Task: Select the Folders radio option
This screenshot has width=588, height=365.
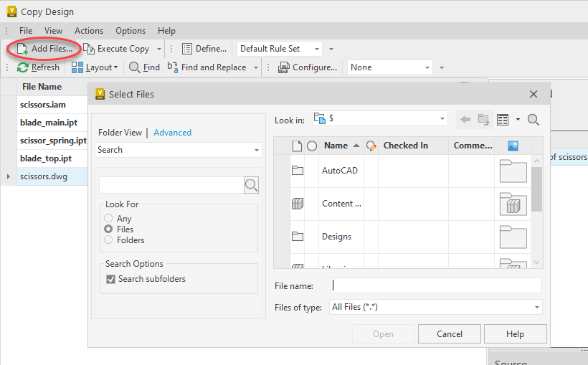Action: (x=109, y=240)
